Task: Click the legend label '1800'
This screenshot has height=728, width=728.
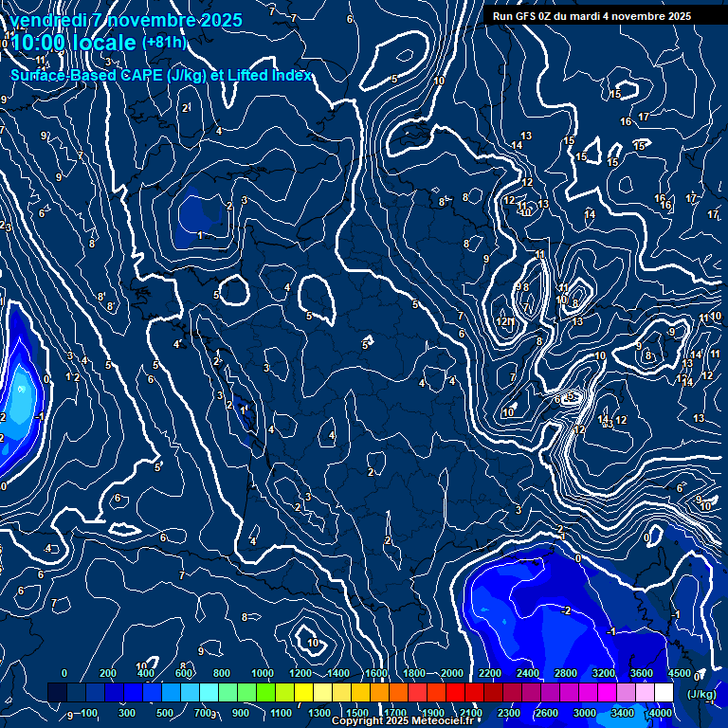Action: (414, 673)
